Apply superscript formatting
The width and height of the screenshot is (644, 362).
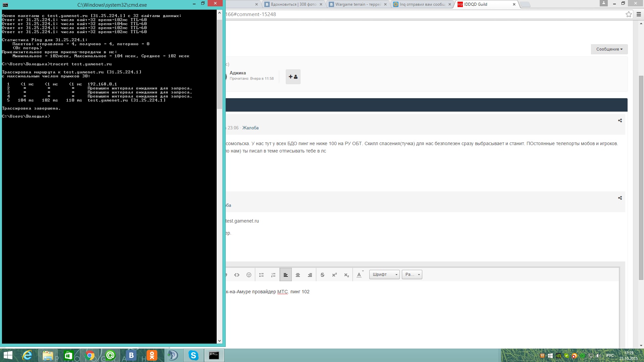pyautogui.click(x=334, y=275)
